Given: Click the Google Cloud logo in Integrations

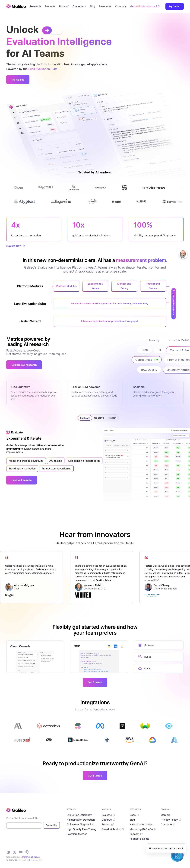Looking at the screenshot, I should coord(152,740).
